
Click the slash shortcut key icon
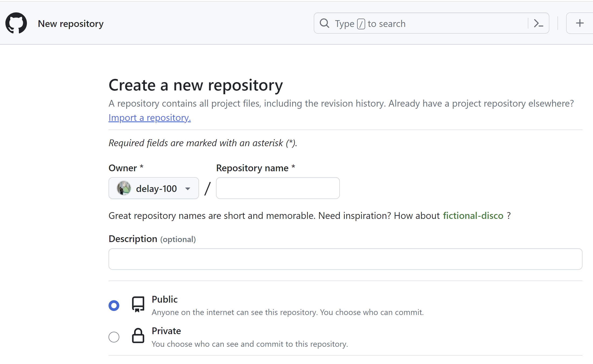361,24
